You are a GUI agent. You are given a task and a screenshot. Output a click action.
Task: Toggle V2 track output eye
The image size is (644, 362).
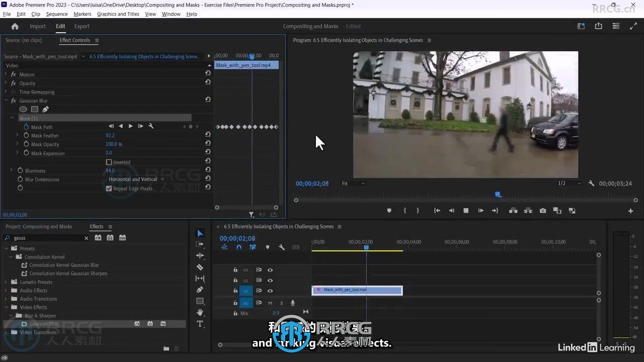[x=270, y=281]
